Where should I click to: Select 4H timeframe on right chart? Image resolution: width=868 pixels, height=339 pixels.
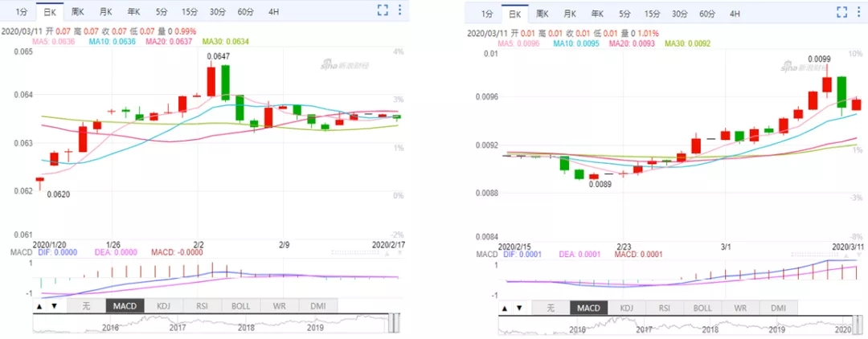pos(735,14)
